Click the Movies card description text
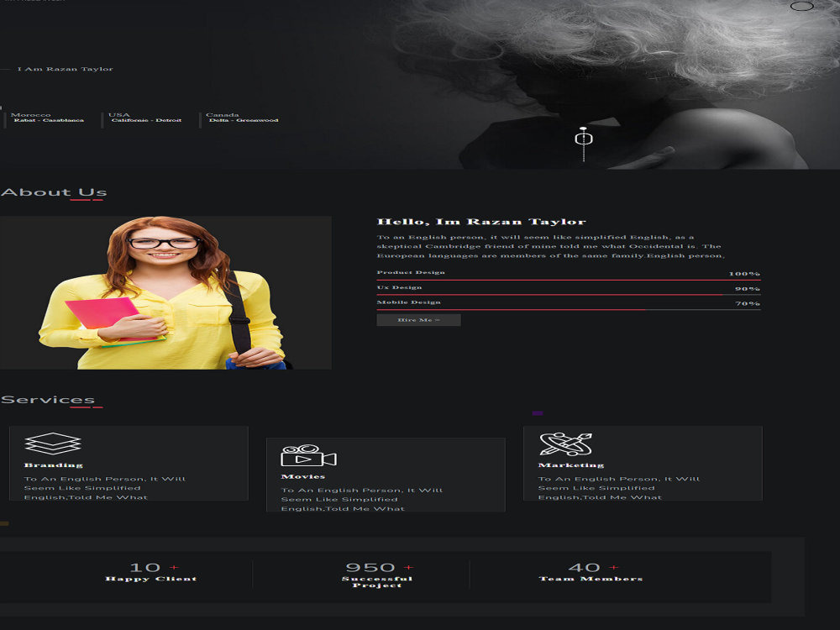Screen dimensions: 840x630 tap(362, 499)
